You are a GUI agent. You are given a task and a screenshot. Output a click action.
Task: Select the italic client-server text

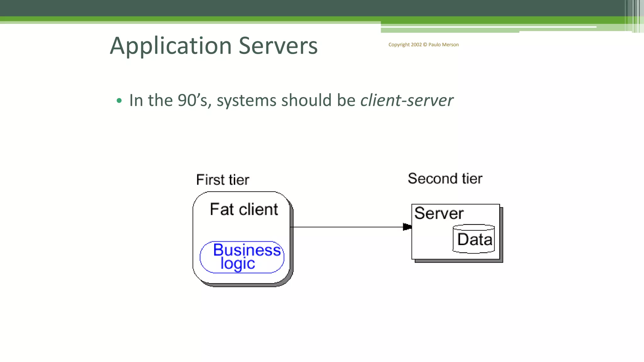pos(407,101)
